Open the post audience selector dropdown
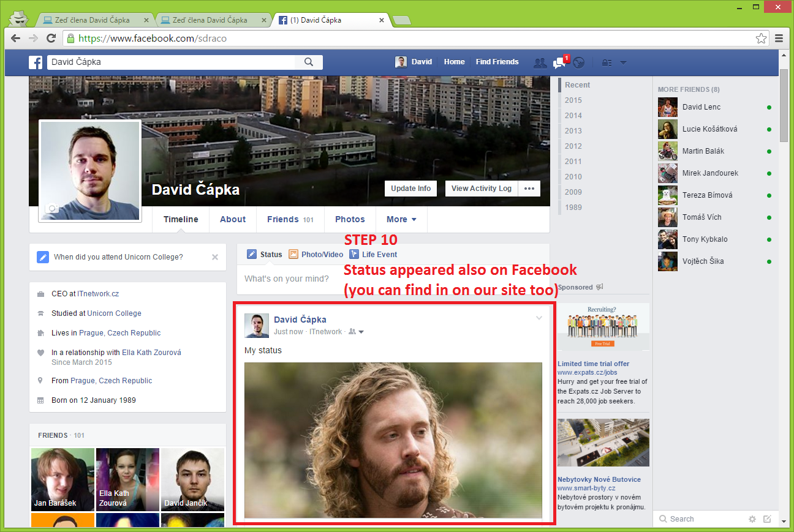The image size is (794, 532). (x=357, y=332)
